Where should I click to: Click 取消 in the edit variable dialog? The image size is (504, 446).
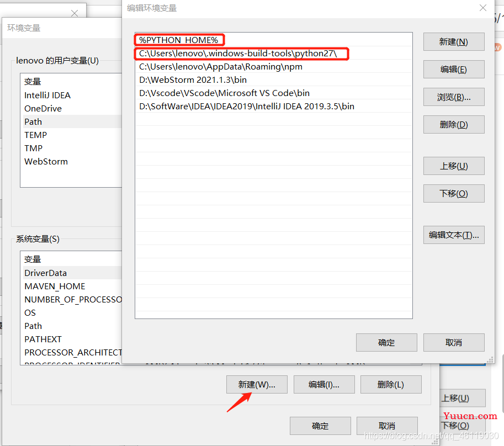click(454, 343)
